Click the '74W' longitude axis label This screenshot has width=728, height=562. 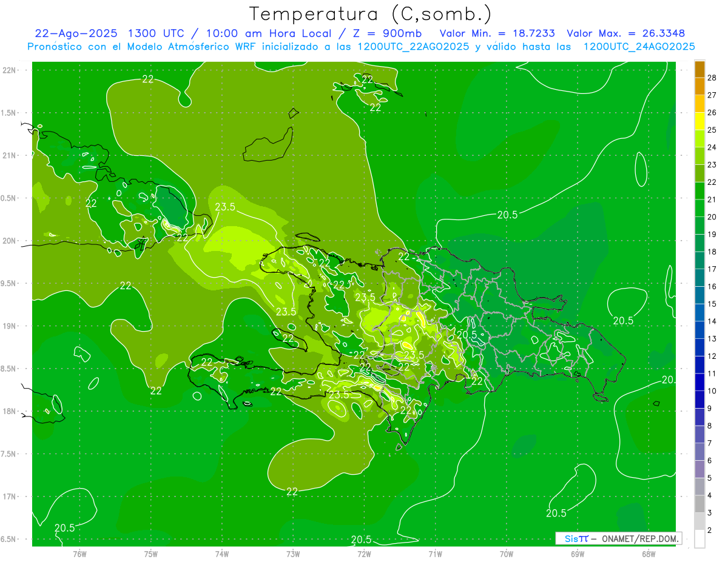[222, 554]
